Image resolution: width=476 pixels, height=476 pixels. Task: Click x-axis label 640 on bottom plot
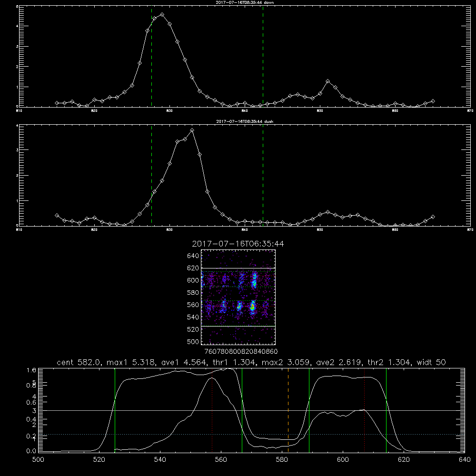(465, 460)
